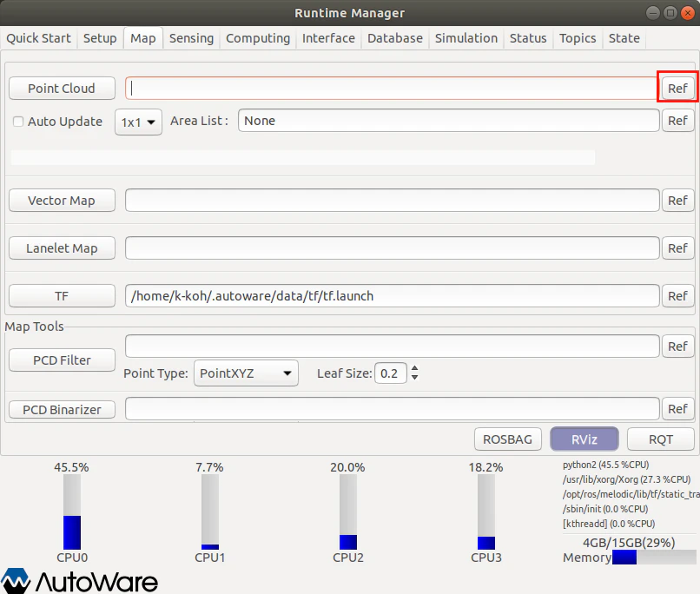This screenshot has height=594, width=700.
Task: Launch RViz from the Map tab
Action: point(584,439)
